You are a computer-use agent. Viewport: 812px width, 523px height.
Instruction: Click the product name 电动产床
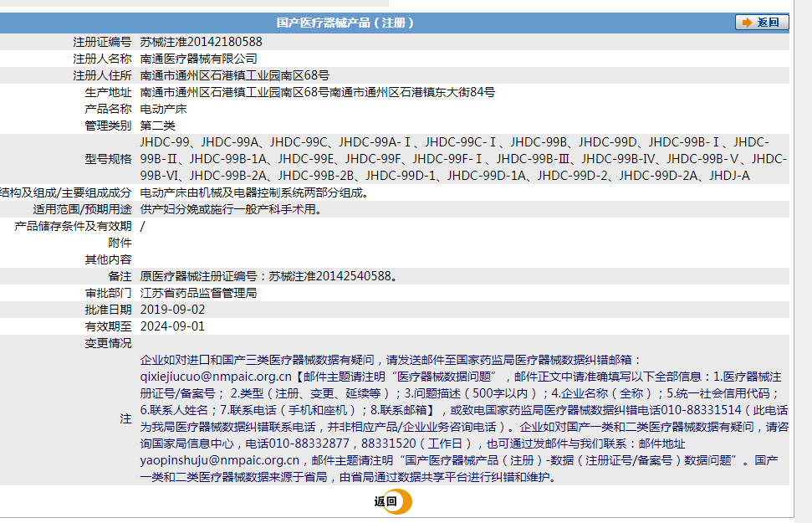click(x=163, y=109)
